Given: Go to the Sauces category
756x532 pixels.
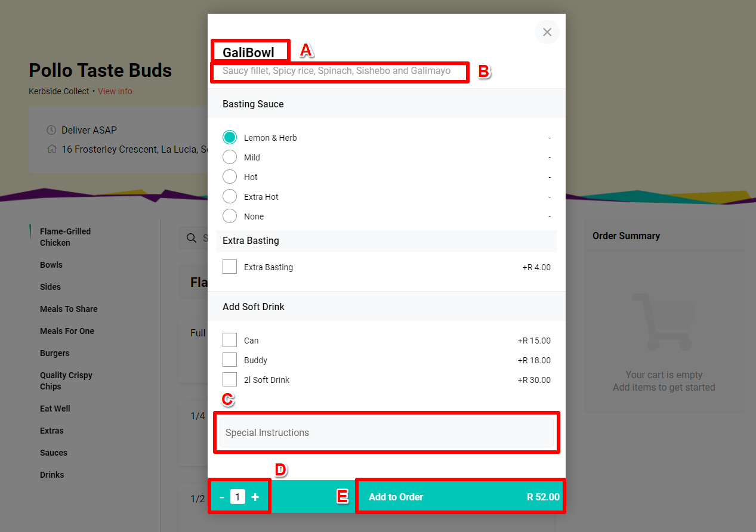Looking at the screenshot, I should 54,453.
